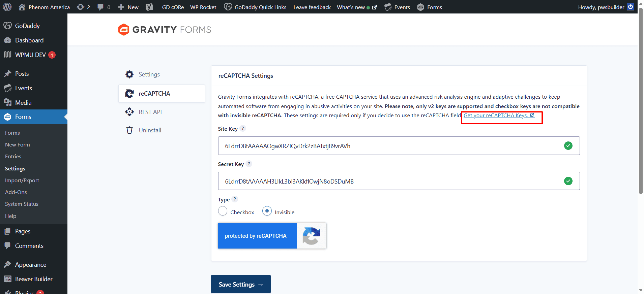Open the New content menu in admin bar
This screenshot has height=294, width=644.
coord(128,7)
